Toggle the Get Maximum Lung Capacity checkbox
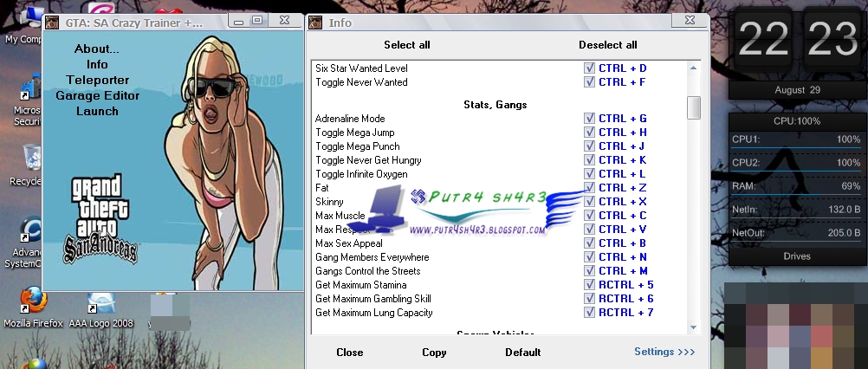The height and width of the screenshot is (369, 868). click(x=589, y=313)
